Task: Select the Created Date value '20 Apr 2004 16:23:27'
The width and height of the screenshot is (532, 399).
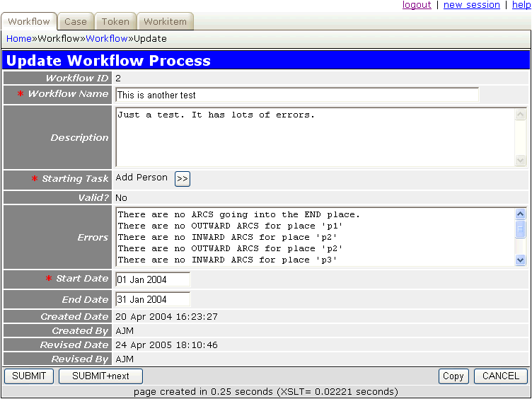Action: pyautogui.click(x=166, y=316)
